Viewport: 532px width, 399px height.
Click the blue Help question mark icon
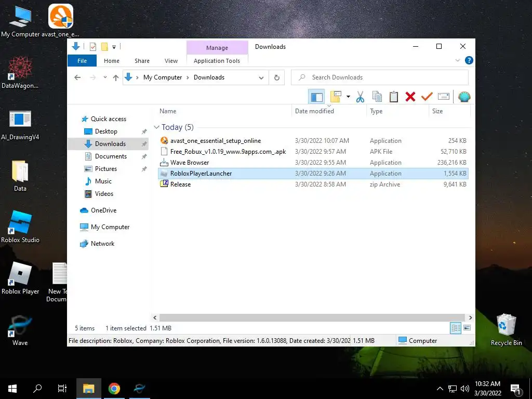[x=469, y=60]
